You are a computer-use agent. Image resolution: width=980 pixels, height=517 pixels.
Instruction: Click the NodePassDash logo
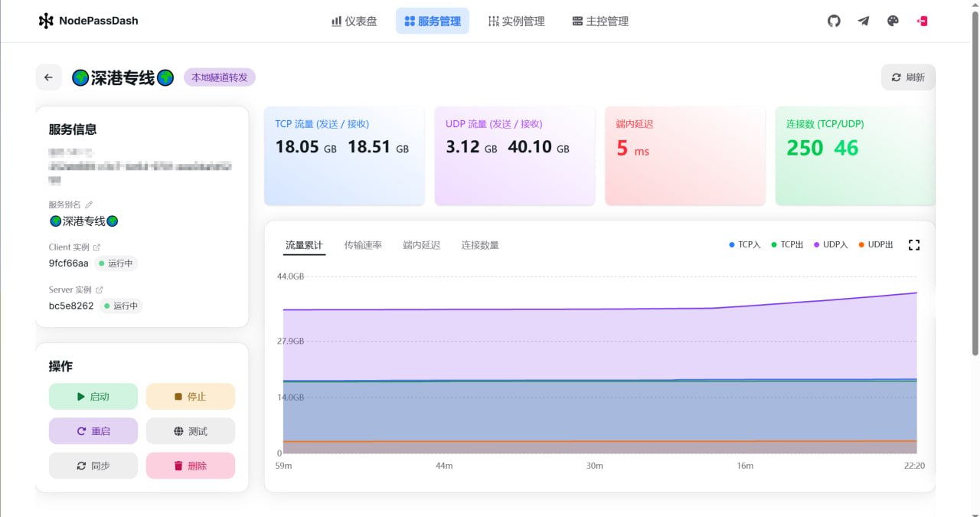[x=88, y=21]
